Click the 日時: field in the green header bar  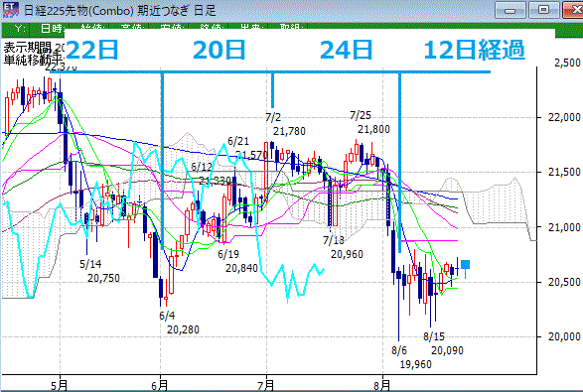tap(53, 28)
